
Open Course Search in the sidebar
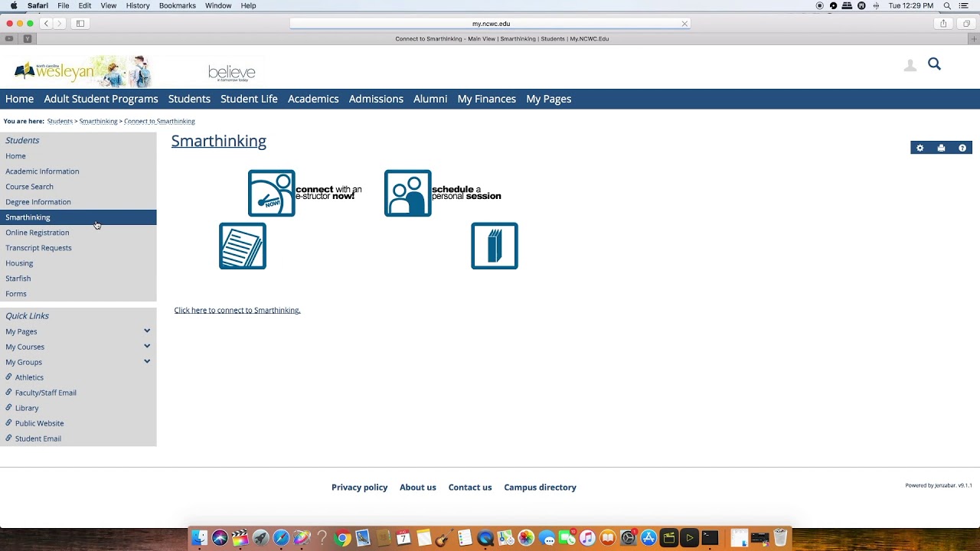[x=29, y=187]
